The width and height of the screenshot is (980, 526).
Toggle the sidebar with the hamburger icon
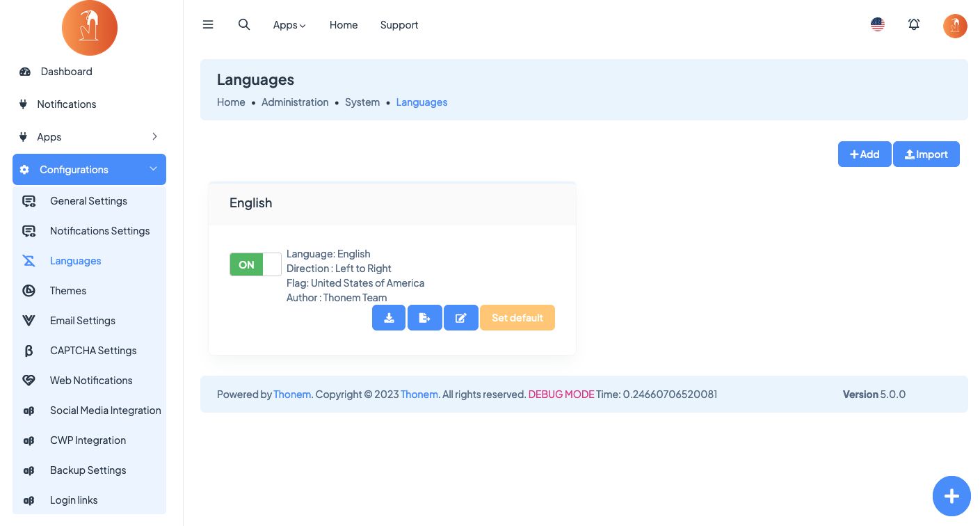coord(208,24)
